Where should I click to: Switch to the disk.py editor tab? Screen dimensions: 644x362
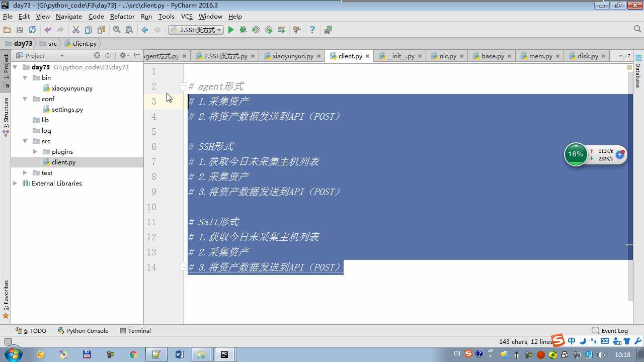pyautogui.click(x=587, y=56)
